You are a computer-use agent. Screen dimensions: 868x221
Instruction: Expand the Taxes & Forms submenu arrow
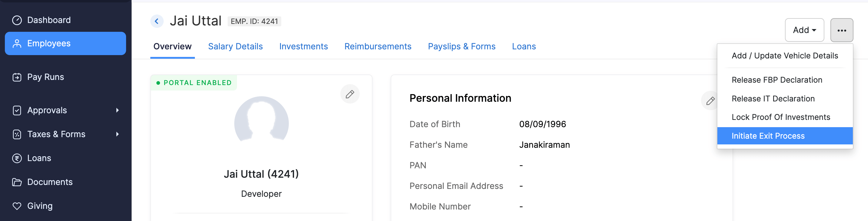pos(117,134)
